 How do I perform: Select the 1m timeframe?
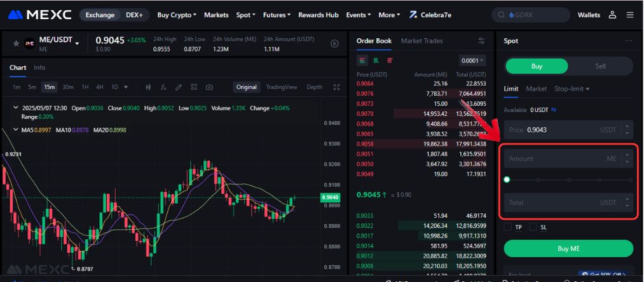17,87
